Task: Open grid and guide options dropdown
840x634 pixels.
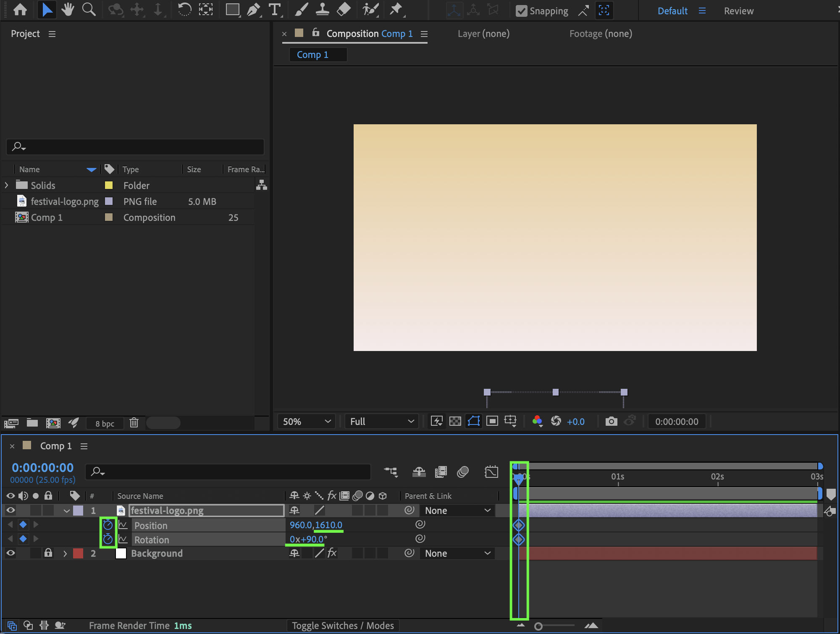Action: click(x=511, y=421)
